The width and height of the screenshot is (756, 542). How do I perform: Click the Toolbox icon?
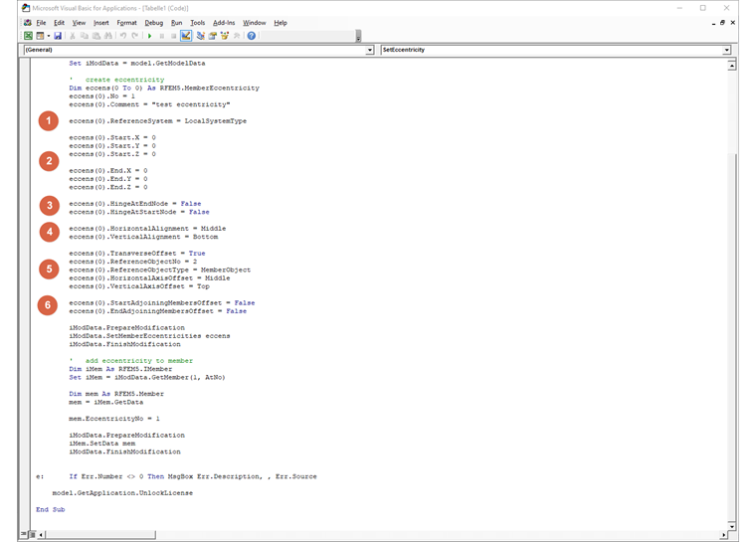[237, 36]
